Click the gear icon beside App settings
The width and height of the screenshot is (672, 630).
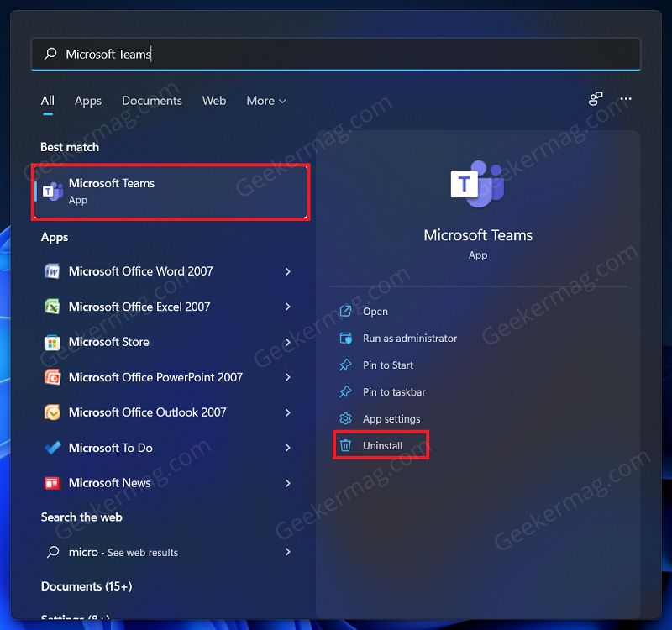click(x=345, y=418)
